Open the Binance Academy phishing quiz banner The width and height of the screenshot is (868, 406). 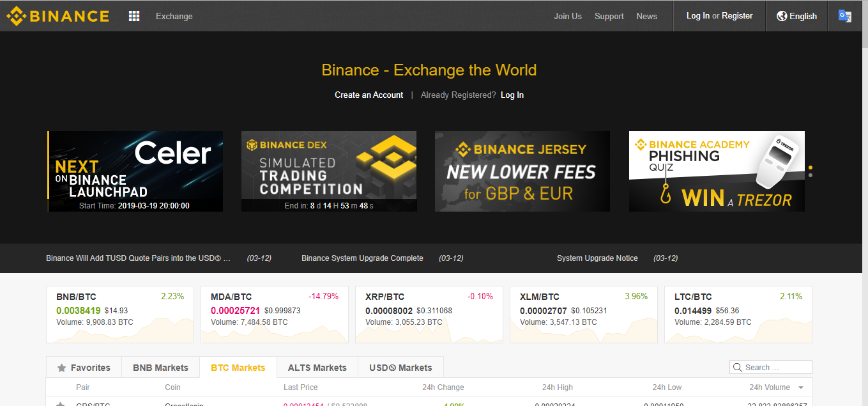(717, 171)
